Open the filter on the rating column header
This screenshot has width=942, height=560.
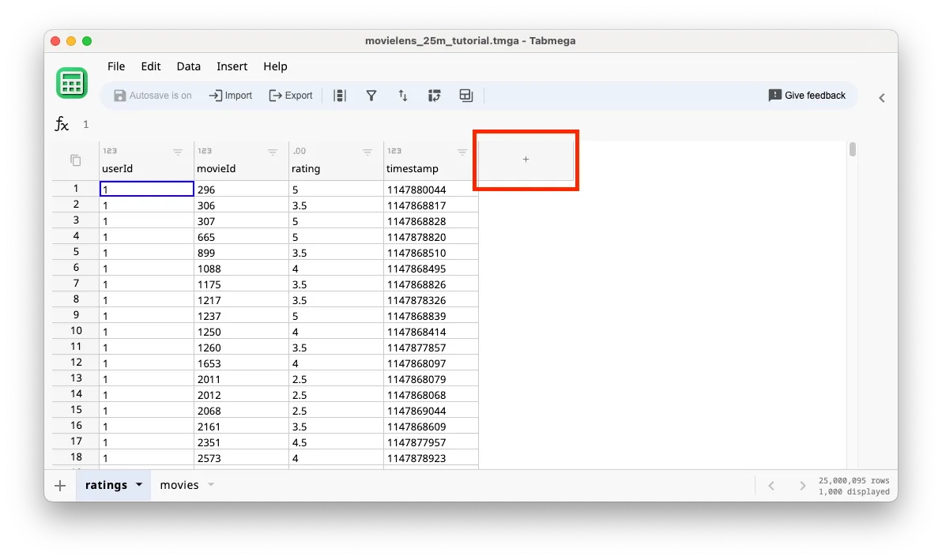[367, 151]
